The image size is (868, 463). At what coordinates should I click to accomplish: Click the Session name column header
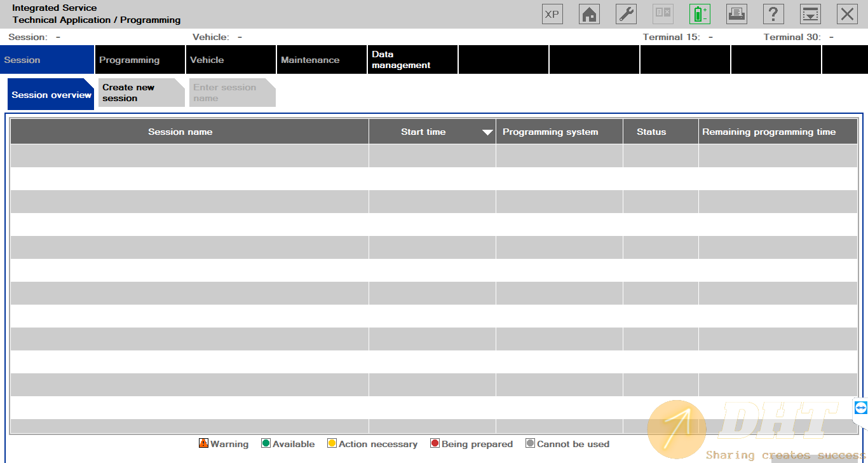coord(180,132)
